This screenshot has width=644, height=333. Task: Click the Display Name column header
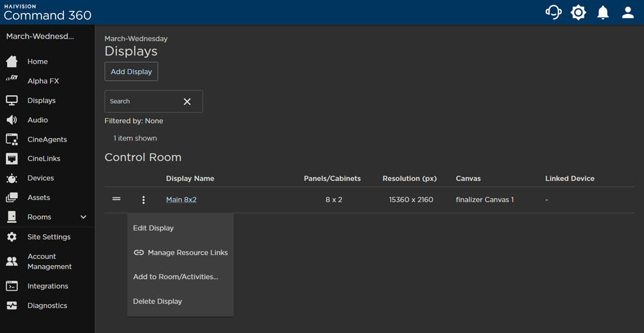click(190, 178)
